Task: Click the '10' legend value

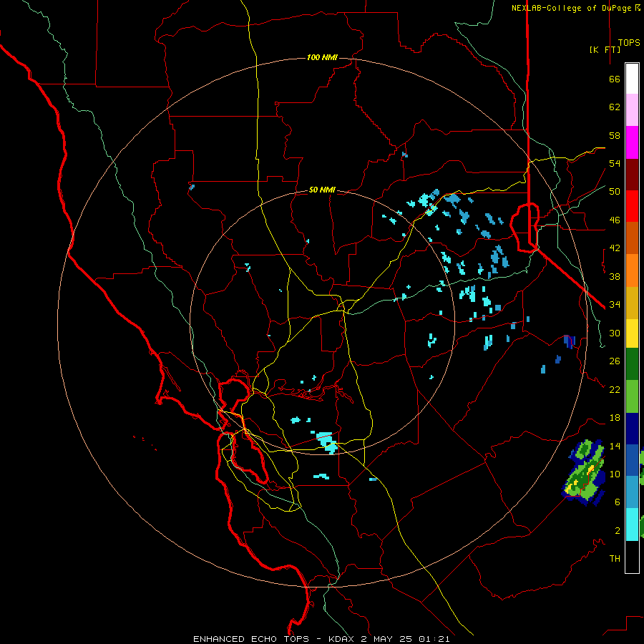Action: click(615, 474)
